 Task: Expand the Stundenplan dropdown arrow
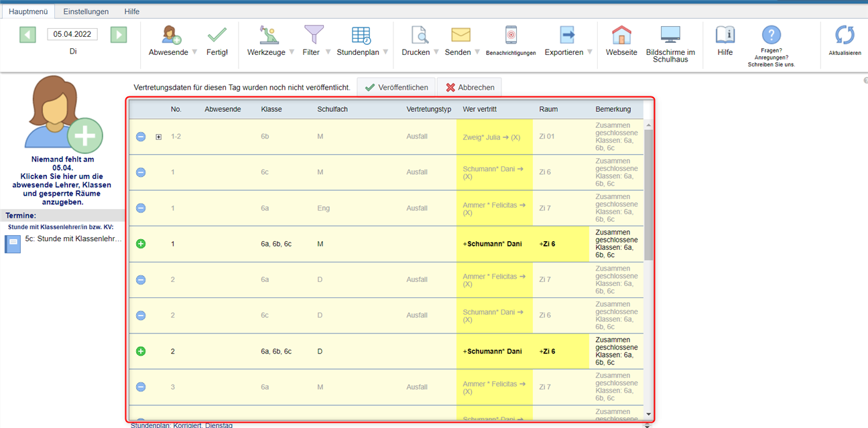coord(385,52)
